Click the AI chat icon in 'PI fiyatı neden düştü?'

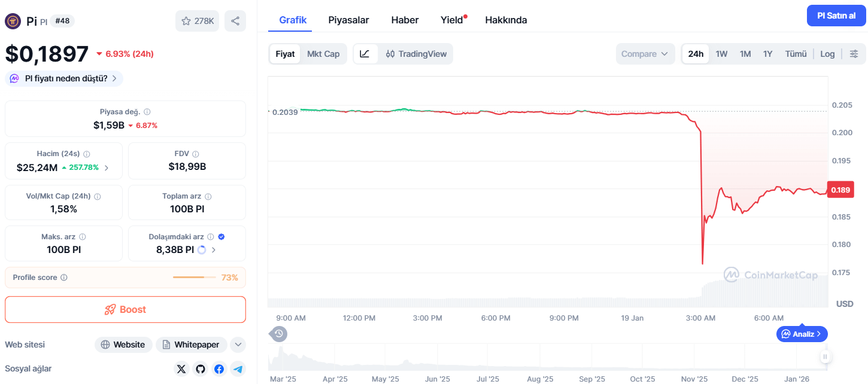[14, 78]
